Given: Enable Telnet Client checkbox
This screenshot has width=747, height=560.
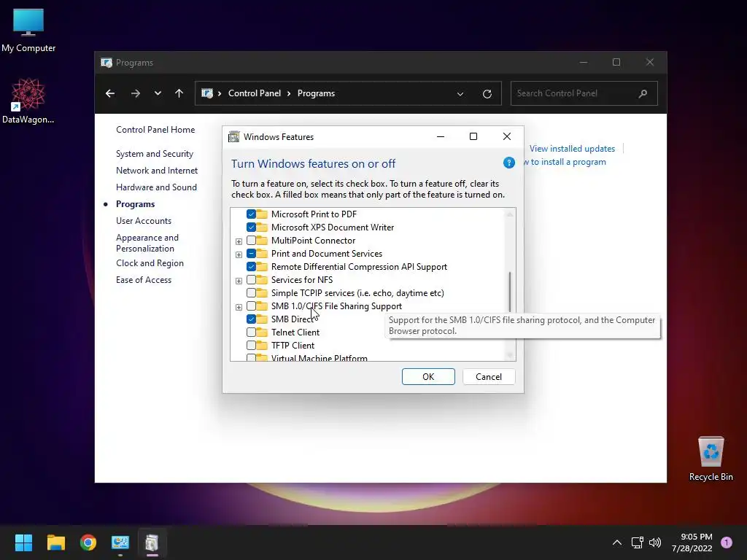Looking at the screenshot, I should [251, 332].
